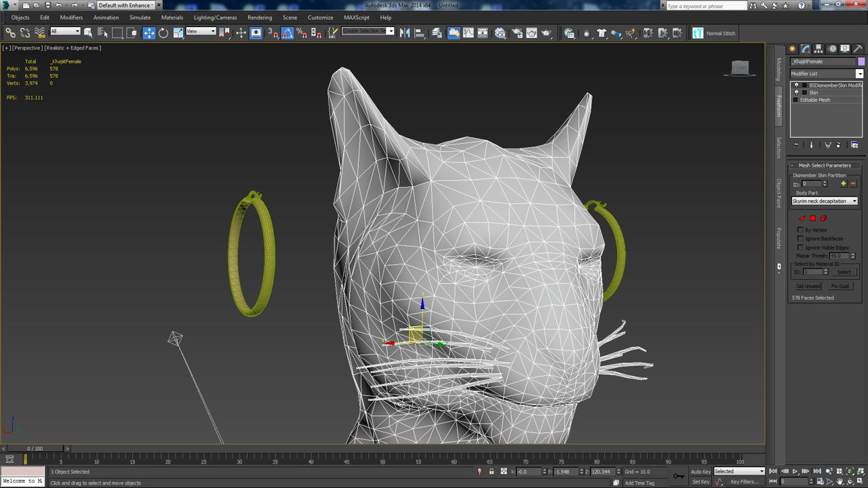Click the Planar Thresh value field
Screen dimensions: 868x488
pyautogui.click(x=840, y=256)
